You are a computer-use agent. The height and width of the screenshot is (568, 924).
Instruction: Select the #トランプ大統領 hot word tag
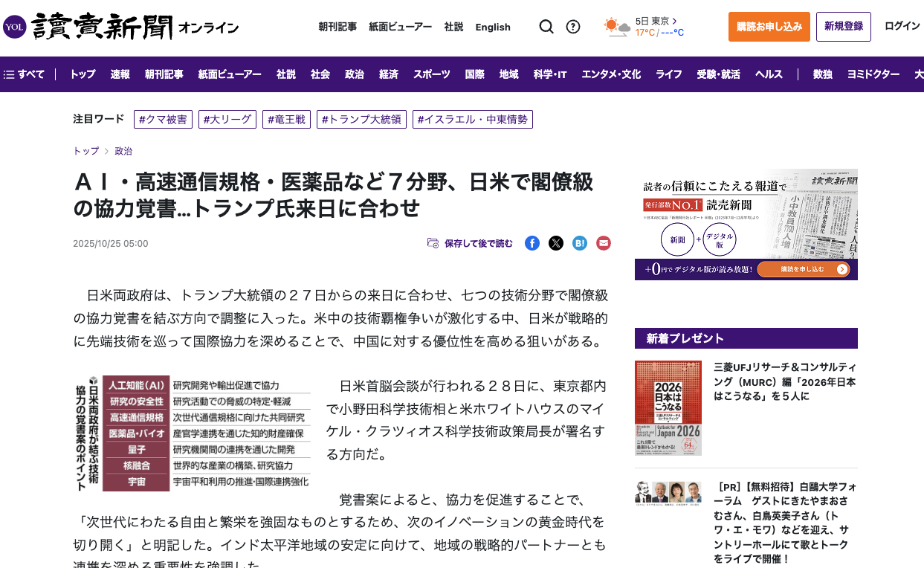361,120
